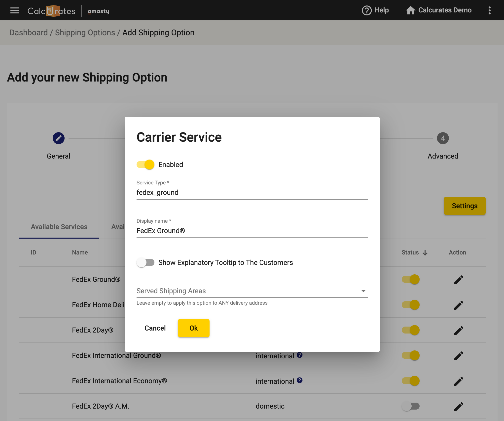The width and height of the screenshot is (504, 421).
Task: Toggle status of FedEx International Economy®
Action: (x=411, y=381)
